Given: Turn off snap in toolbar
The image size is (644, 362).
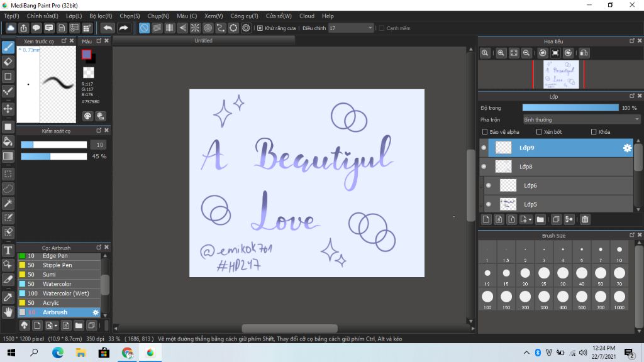Looking at the screenshot, I should click(x=144, y=28).
